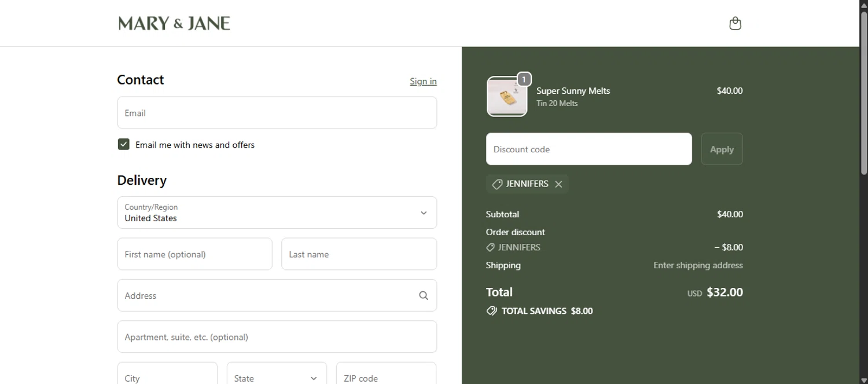Click the – $8.00 discount amount
868x384 pixels.
(x=729, y=247)
